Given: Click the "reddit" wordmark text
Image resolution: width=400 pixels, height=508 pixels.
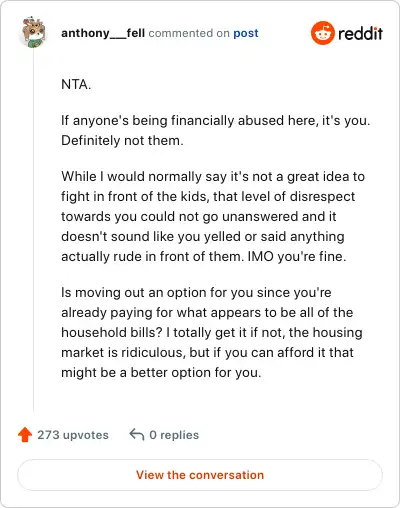Looking at the screenshot, I should tap(360, 33).
